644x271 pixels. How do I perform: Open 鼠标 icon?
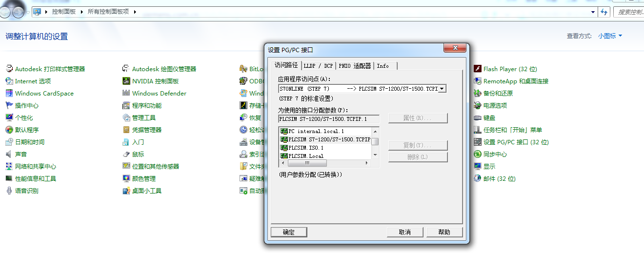(126, 154)
